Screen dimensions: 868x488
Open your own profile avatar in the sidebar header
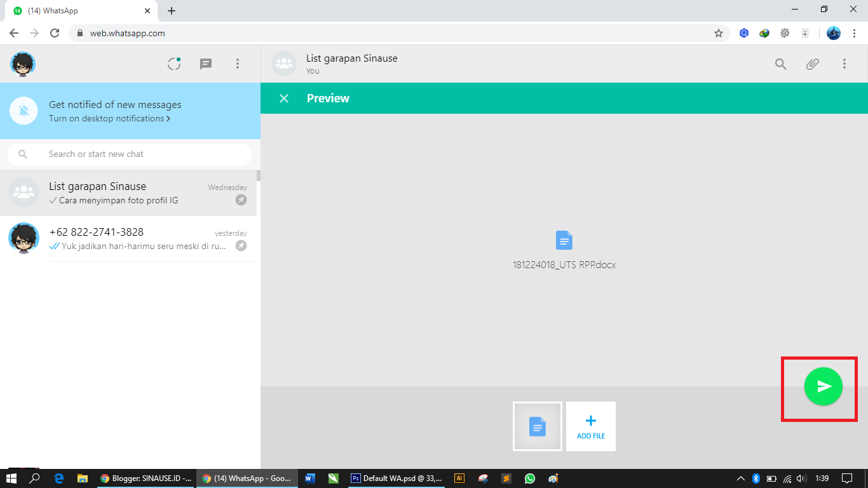(23, 64)
